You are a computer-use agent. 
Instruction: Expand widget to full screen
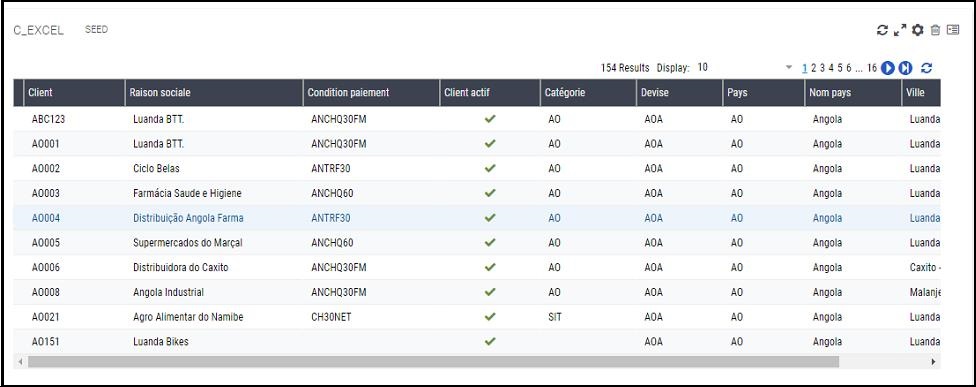click(899, 30)
